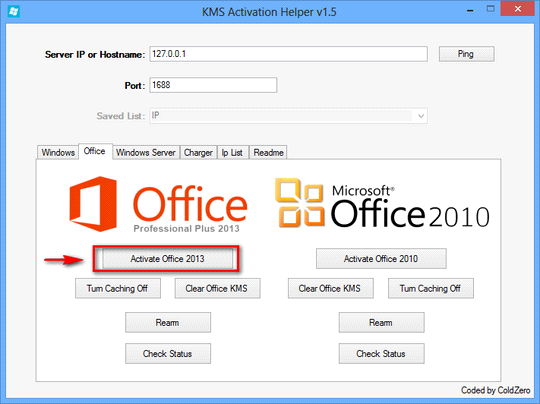View the Readme tab
Image resolution: width=540 pixels, height=404 pixels.
(268, 152)
